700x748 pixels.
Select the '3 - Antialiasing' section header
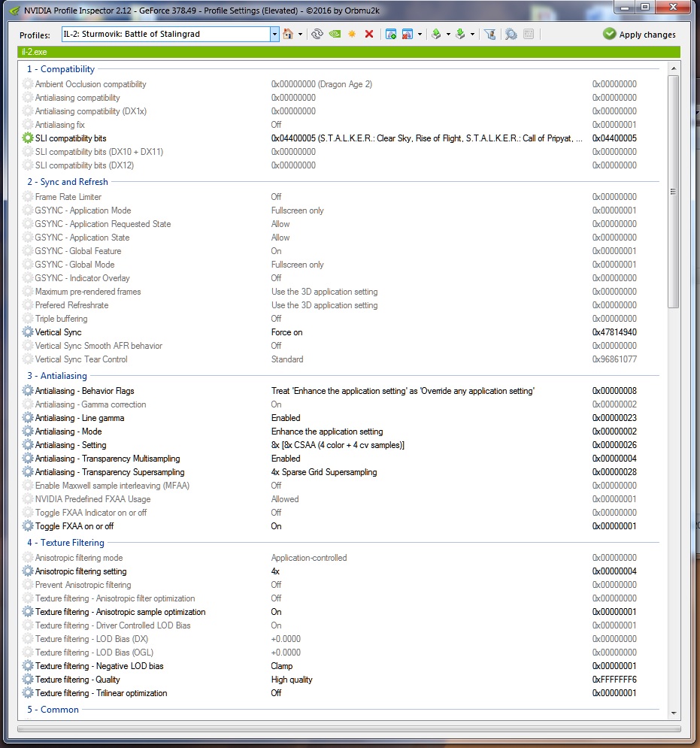pos(57,376)
